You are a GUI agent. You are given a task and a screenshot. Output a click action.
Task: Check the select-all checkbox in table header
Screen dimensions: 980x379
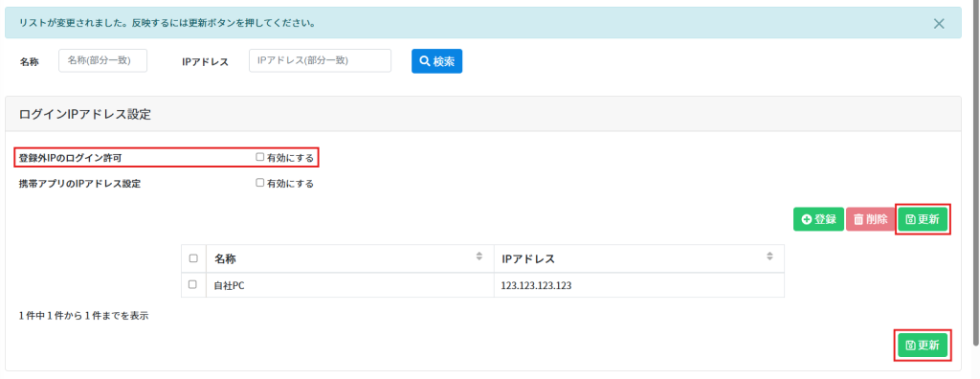click(x=193, y=258)
